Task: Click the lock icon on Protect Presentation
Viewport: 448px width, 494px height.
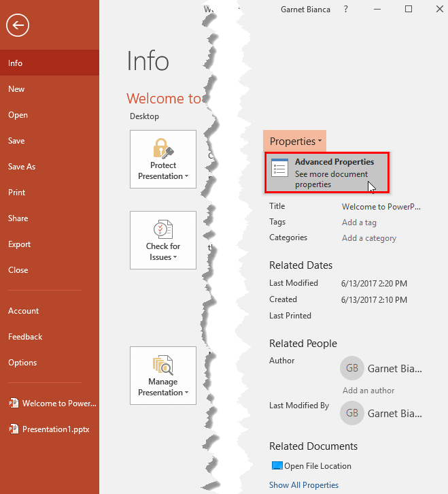Action: coord(163,148)
